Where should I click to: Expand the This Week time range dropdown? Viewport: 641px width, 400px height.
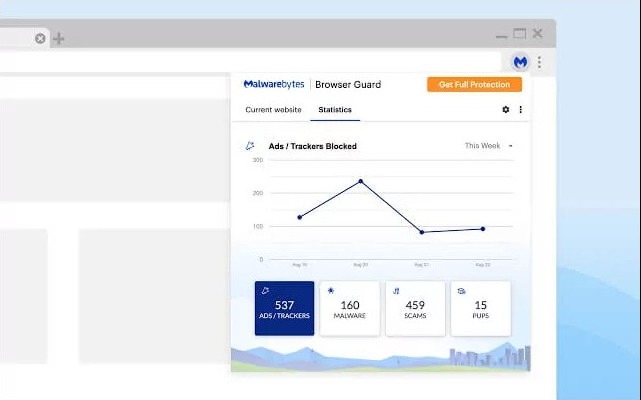click(489, 146)
